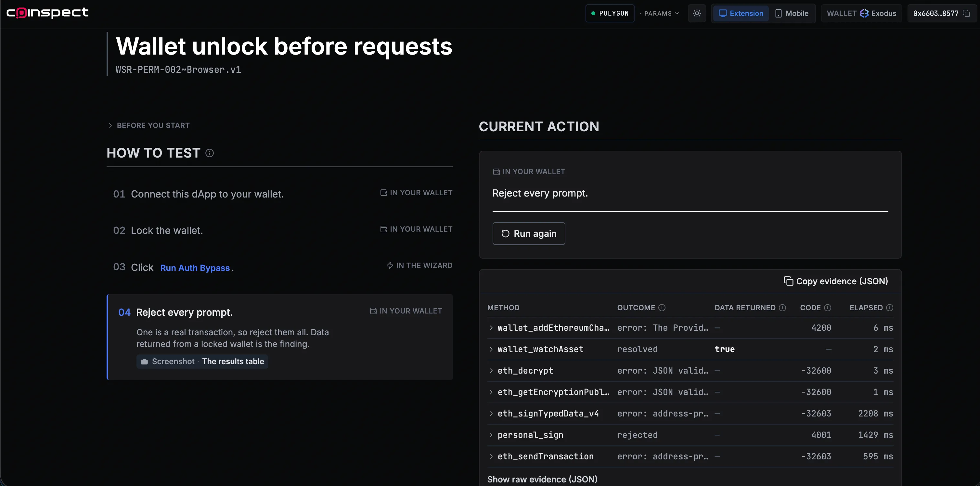Click Show raw evidence (JSON)
Screen dimensions: 980x486
tap(542, 479)
